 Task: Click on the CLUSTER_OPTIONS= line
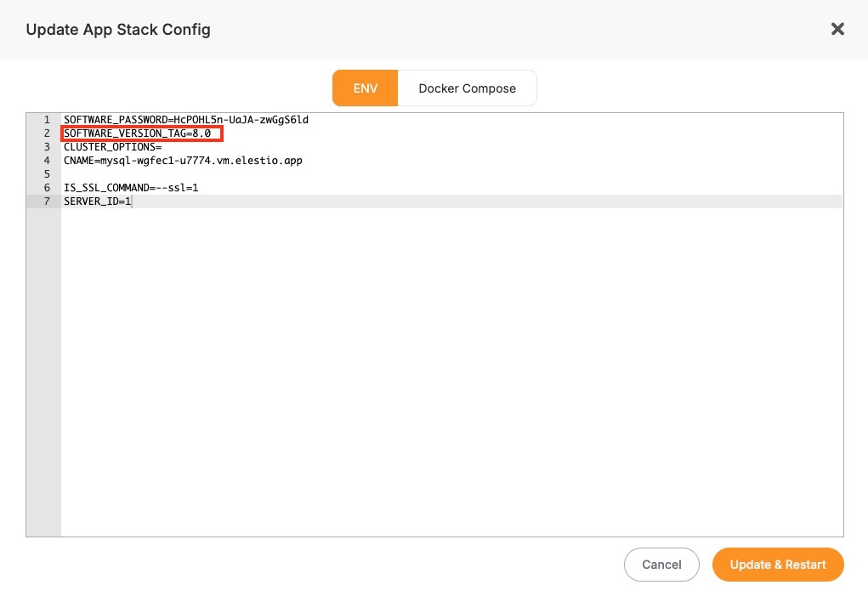point(112,147)
